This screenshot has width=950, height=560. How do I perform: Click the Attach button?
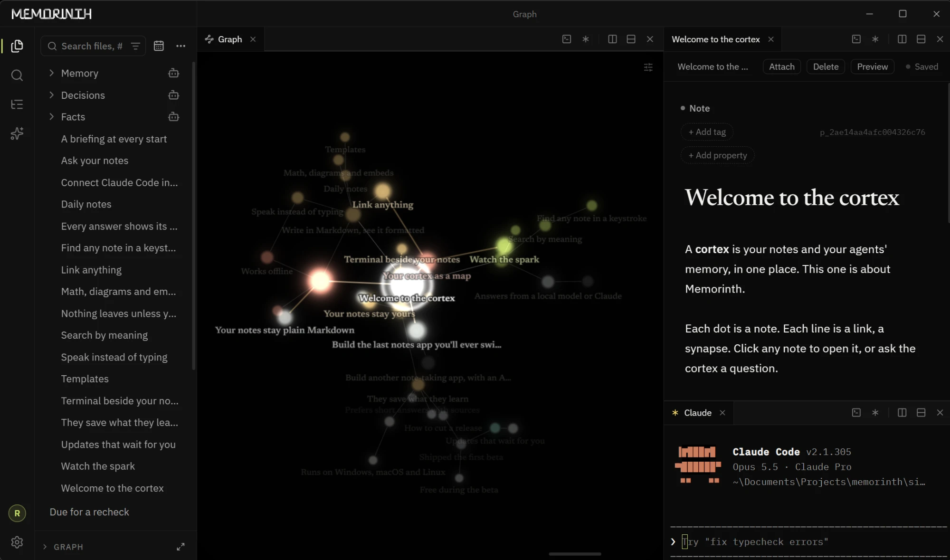pyautogui.click(x=782, y=67)
